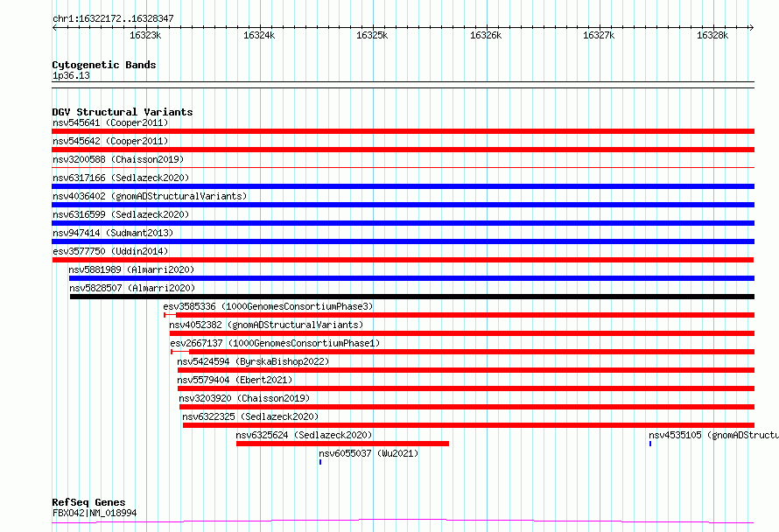Open nsv5579404 (Ebert2021) variant label
This screenshot has width=779, height=532.
click(235, 380)
